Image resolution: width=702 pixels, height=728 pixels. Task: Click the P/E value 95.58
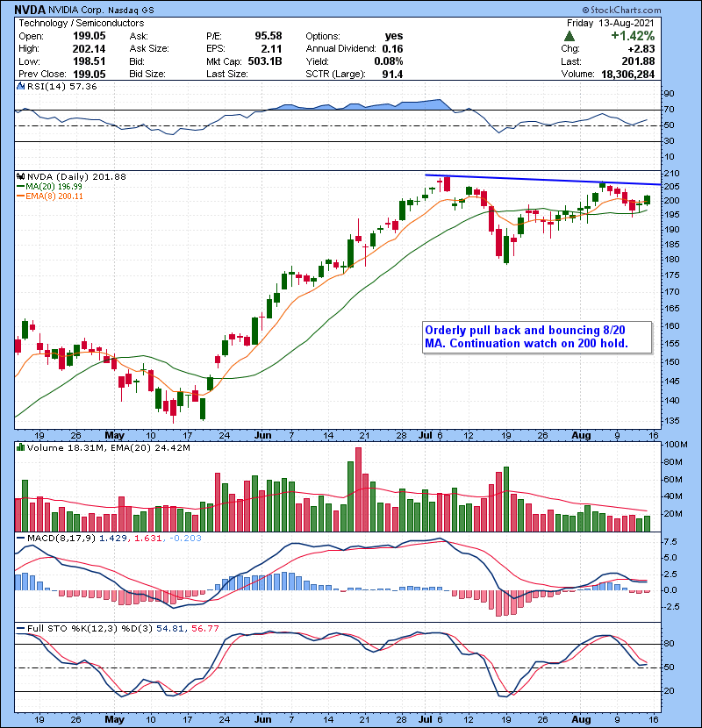click(269, 36)
